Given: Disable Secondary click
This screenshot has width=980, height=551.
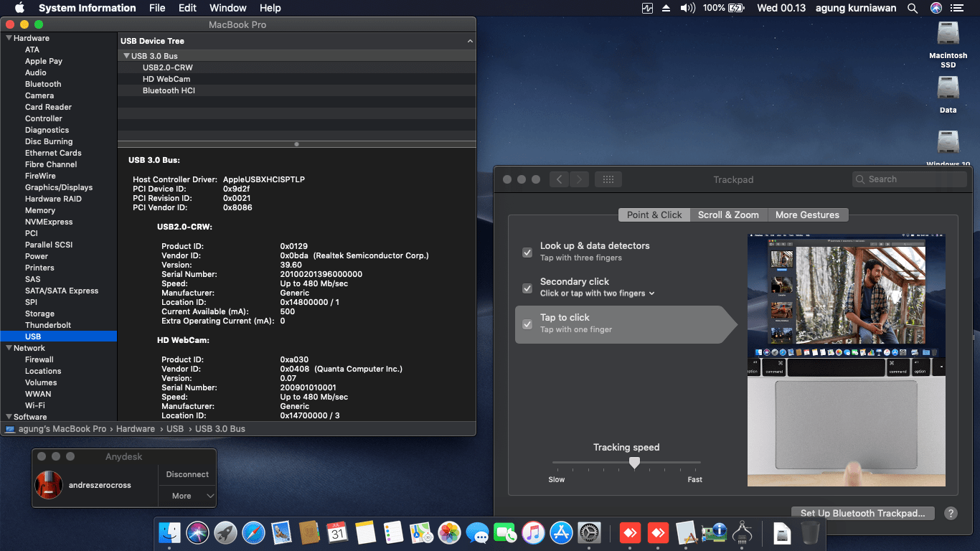Looking at the screenshot, I should 527,288.
